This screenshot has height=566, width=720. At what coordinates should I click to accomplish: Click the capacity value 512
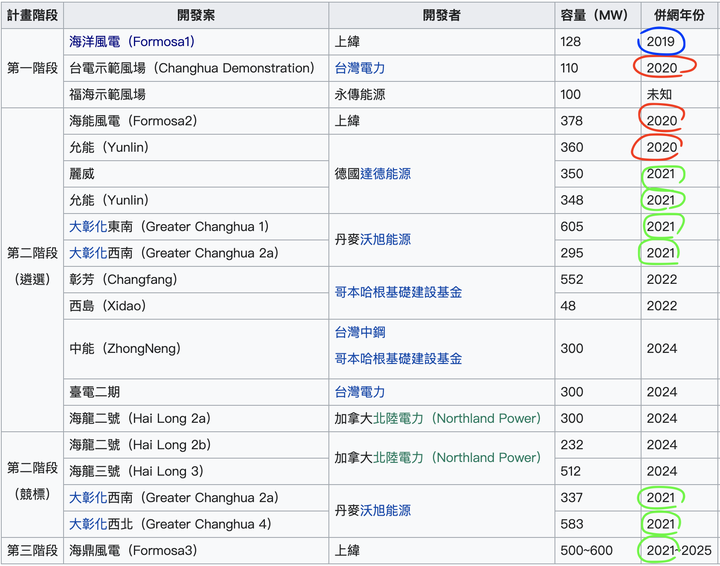[570, 471]
